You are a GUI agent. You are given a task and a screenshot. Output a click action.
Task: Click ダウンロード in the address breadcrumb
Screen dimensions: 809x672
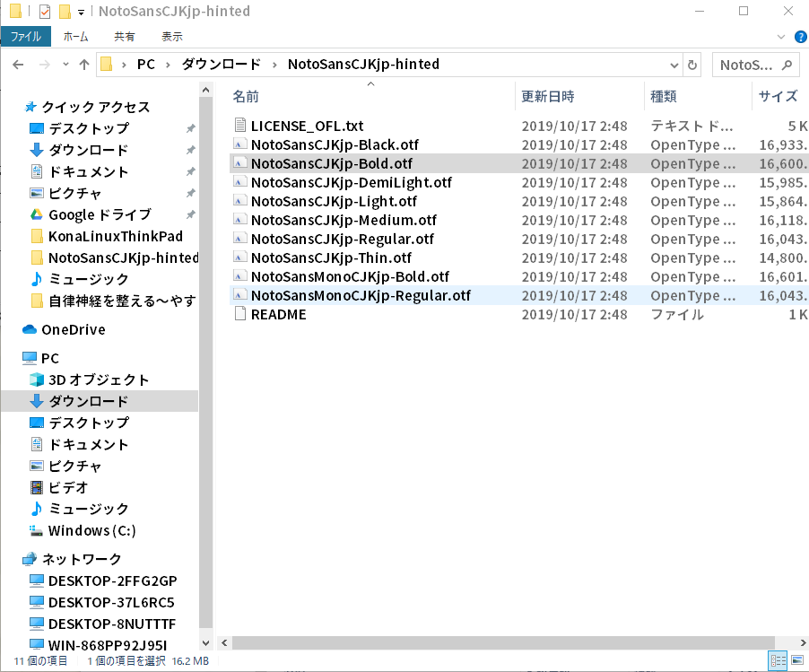coord(222,65)
